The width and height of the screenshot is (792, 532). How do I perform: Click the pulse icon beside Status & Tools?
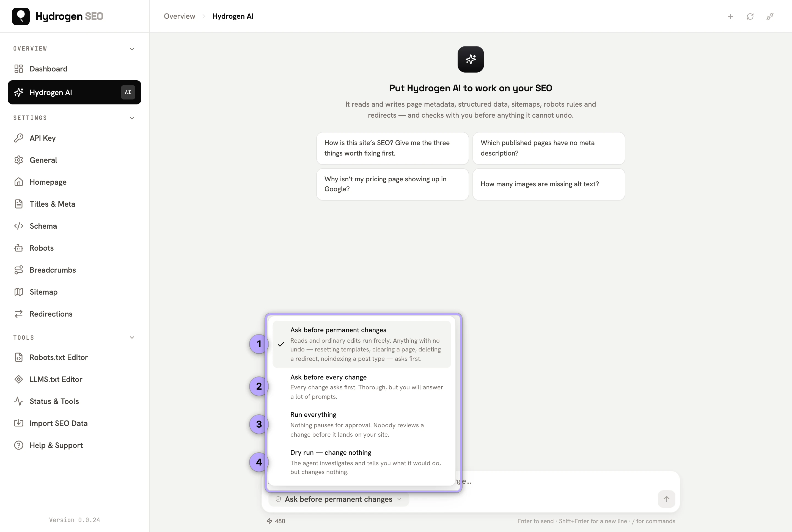[19, 401]
